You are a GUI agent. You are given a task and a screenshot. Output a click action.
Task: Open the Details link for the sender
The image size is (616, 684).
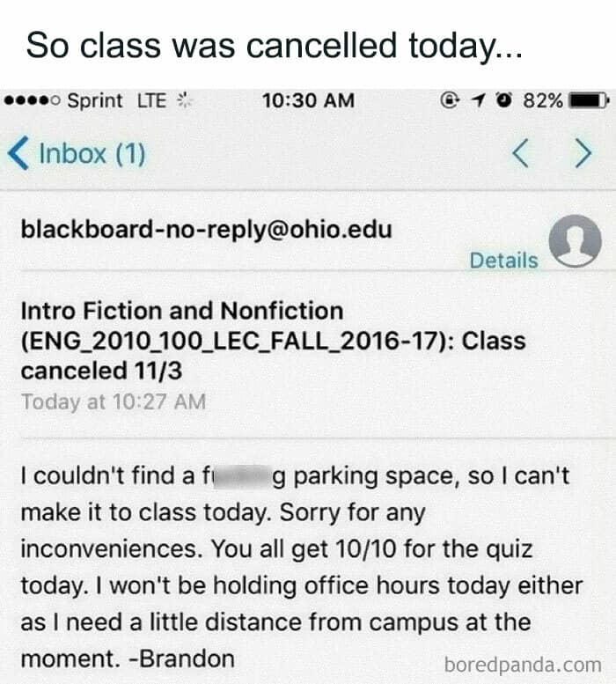tap(503, 260)
